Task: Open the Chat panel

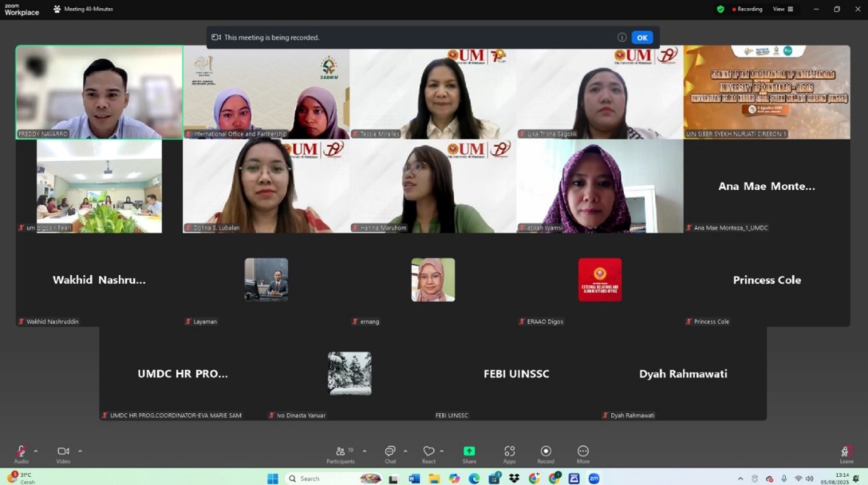Action: 390,454
